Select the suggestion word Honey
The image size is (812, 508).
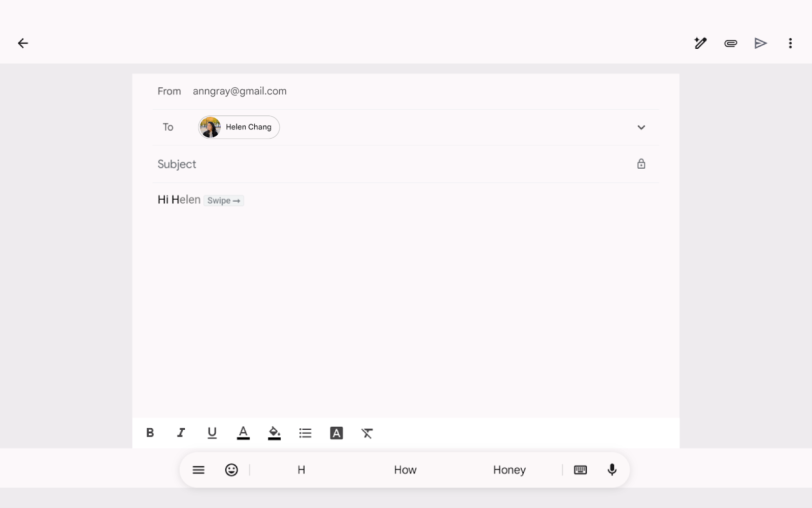(509, 469)
